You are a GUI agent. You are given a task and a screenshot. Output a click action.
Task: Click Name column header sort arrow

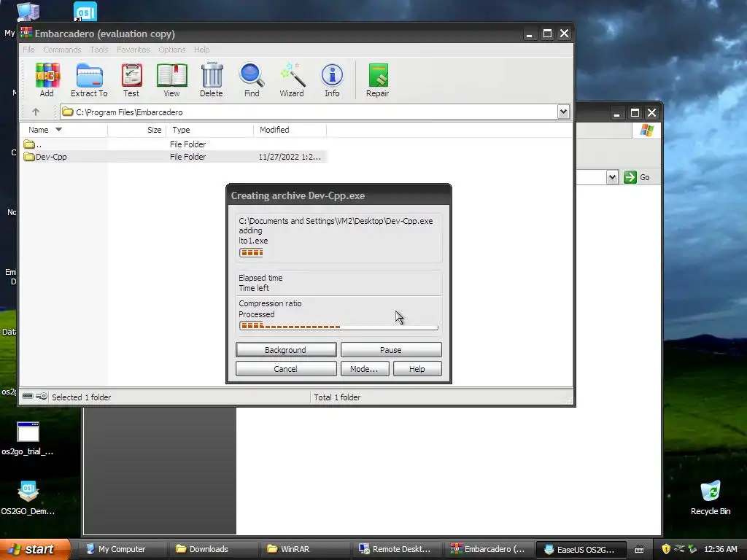click(x=58, y=130)
